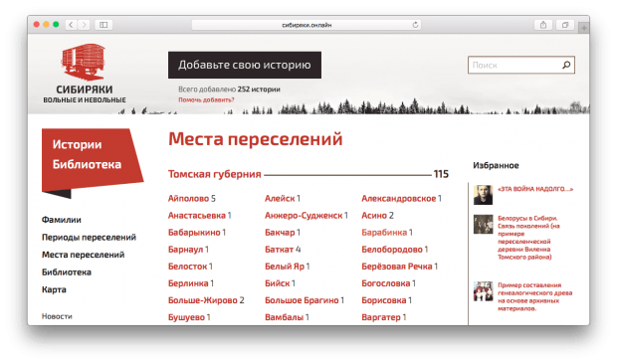617x364 pixels.
Task: Select Фамилии in the side menu
Action: (x=62, y=220)
